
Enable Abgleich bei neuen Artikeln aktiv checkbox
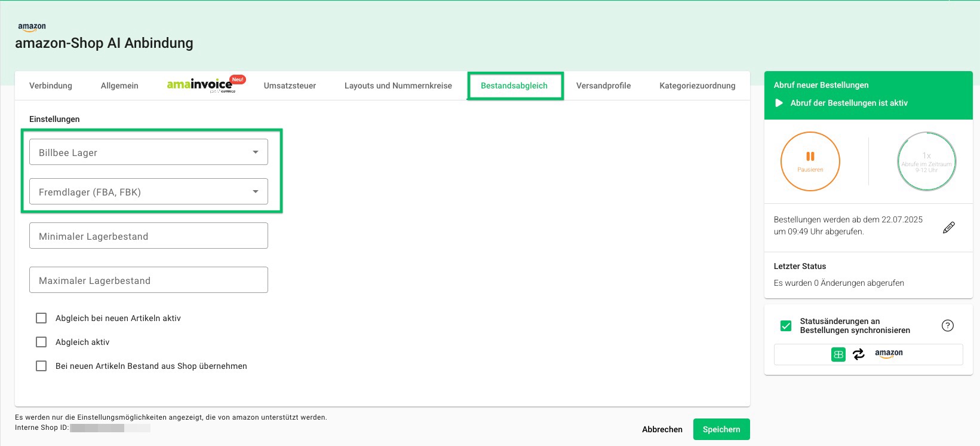click(x=41, y=318)
